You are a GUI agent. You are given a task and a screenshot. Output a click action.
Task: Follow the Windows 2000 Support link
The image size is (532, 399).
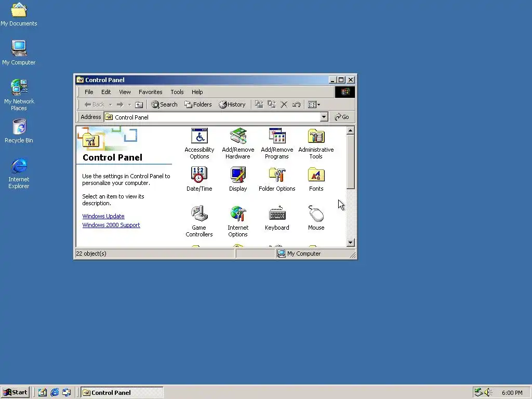pos(111,225)
